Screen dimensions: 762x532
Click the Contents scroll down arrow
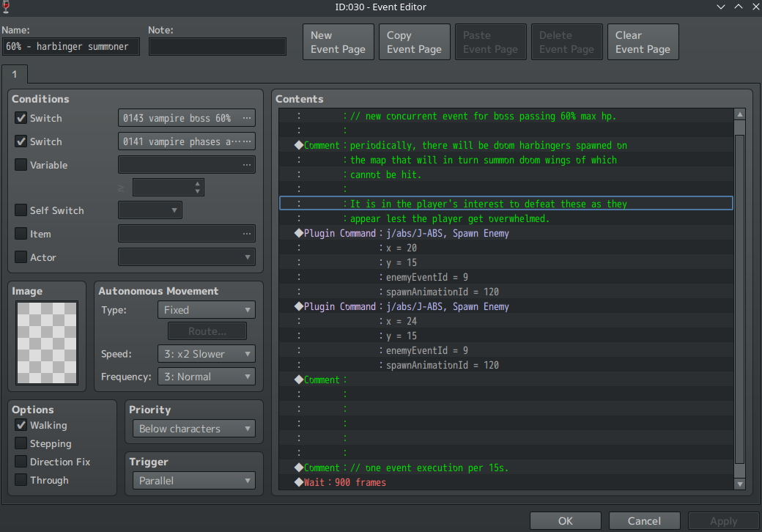739,484
